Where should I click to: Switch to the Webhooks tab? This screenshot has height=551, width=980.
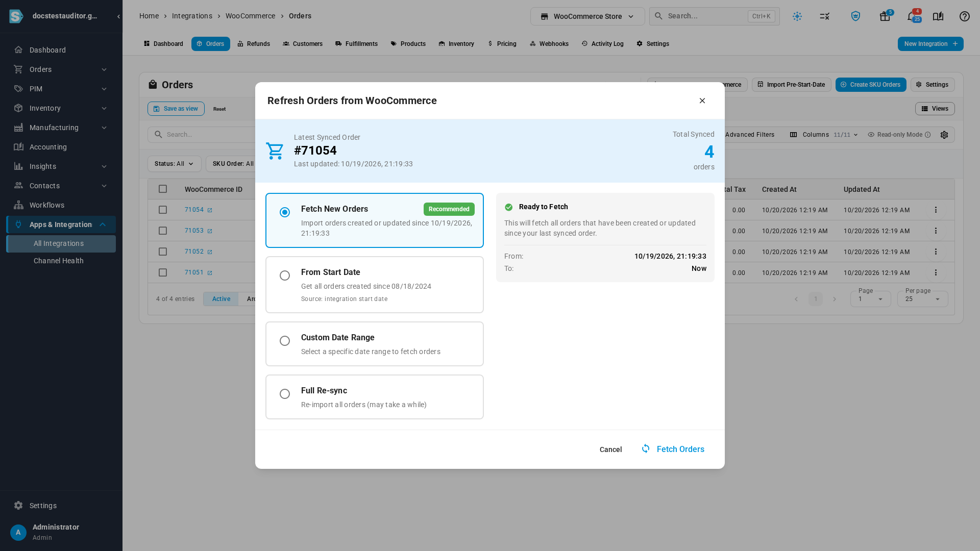click(x=549, y=44)
